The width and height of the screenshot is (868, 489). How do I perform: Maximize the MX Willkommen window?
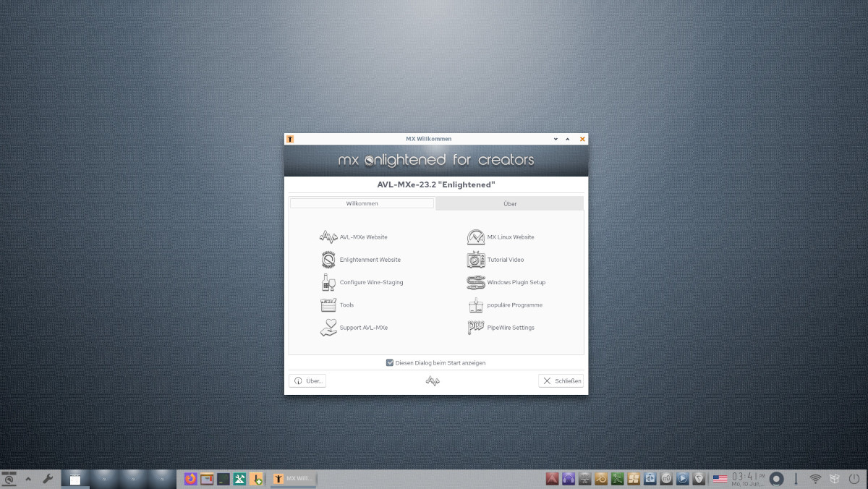568,139
